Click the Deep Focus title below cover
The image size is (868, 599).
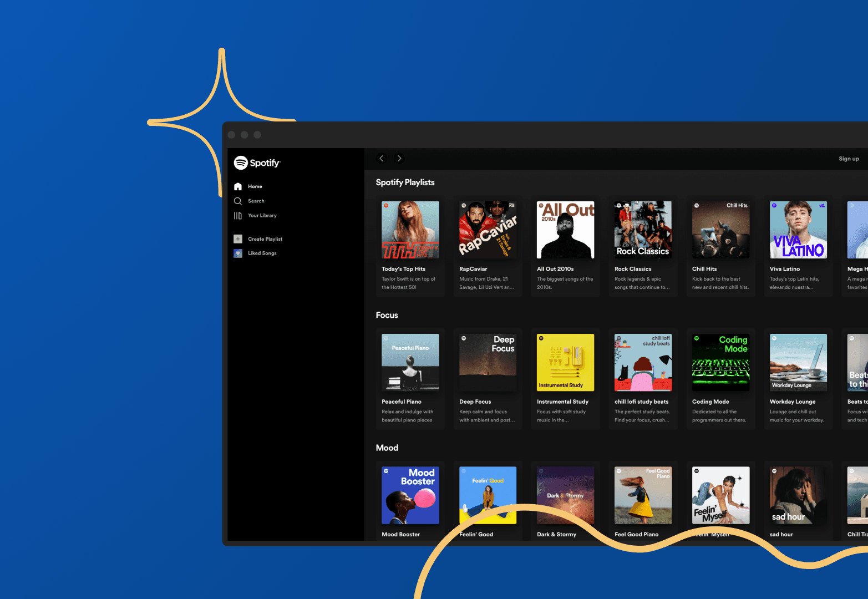click(475, 402)
